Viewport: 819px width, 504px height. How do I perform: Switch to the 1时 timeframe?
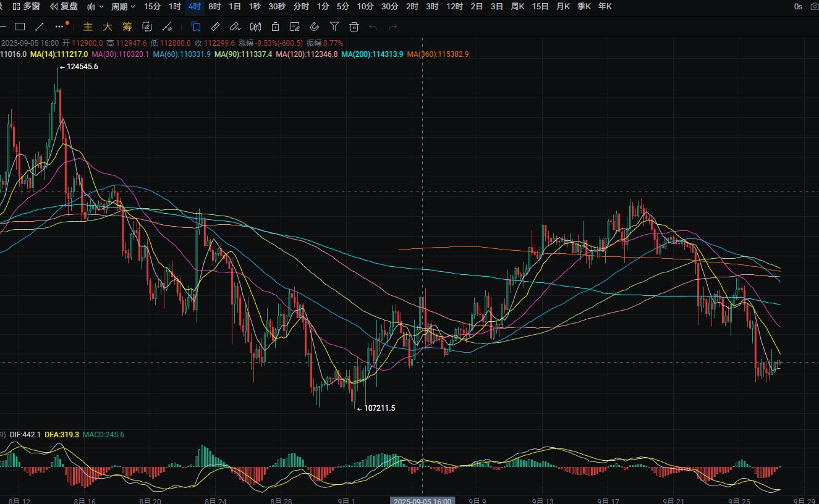(x=175, y=7)
